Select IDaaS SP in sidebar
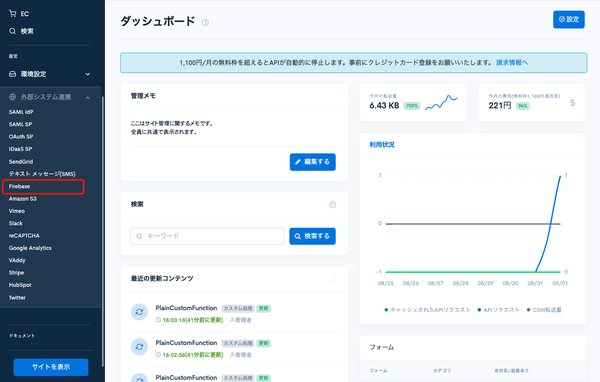Screen dimensions: 600x382 [x=20, y=149]
